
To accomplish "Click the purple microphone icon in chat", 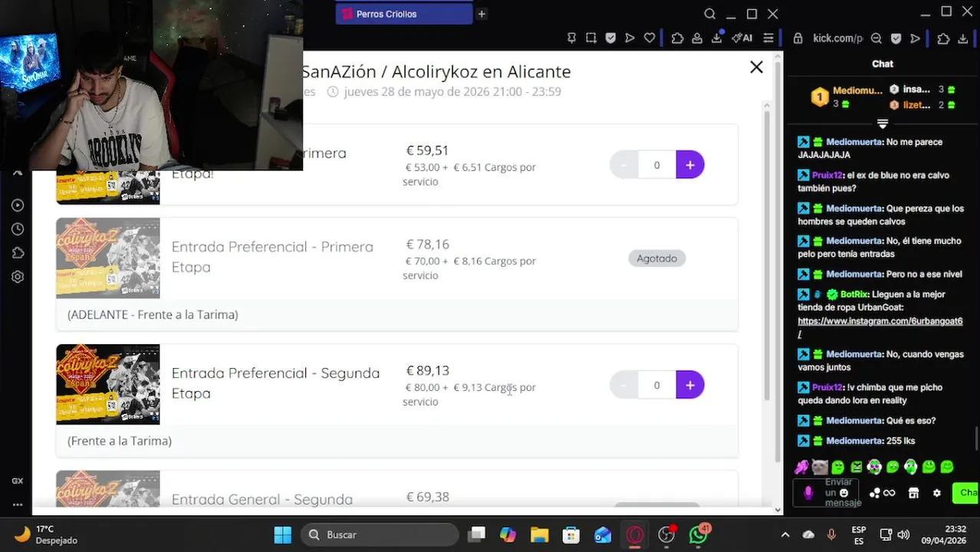I will point(807,493).
